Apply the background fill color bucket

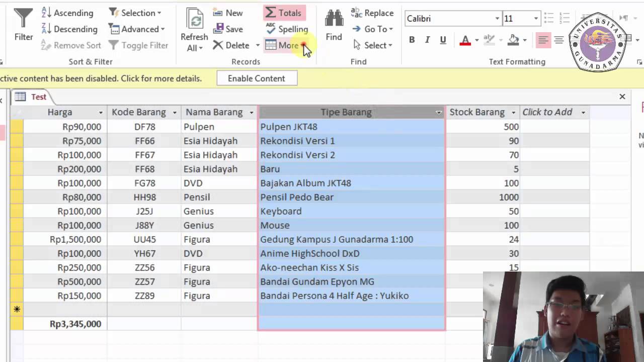(x=514, y=40)
